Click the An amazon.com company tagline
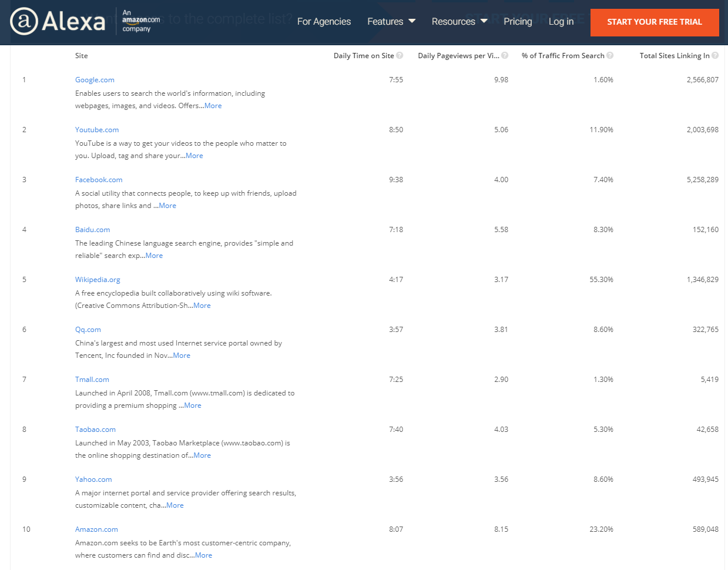The width and height of the screenshot is (728, 570). tap(141, 21)
